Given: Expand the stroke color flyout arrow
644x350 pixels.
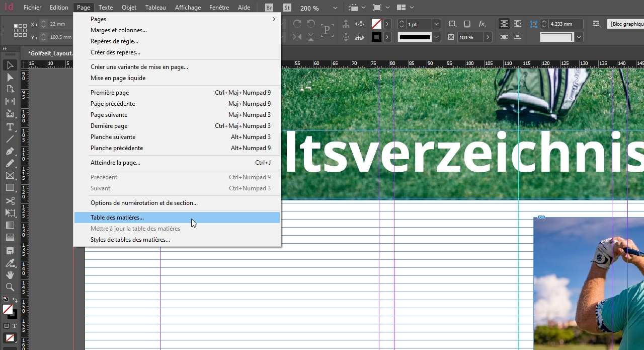Looking at the screenshot, I should [x=387, y=37].
